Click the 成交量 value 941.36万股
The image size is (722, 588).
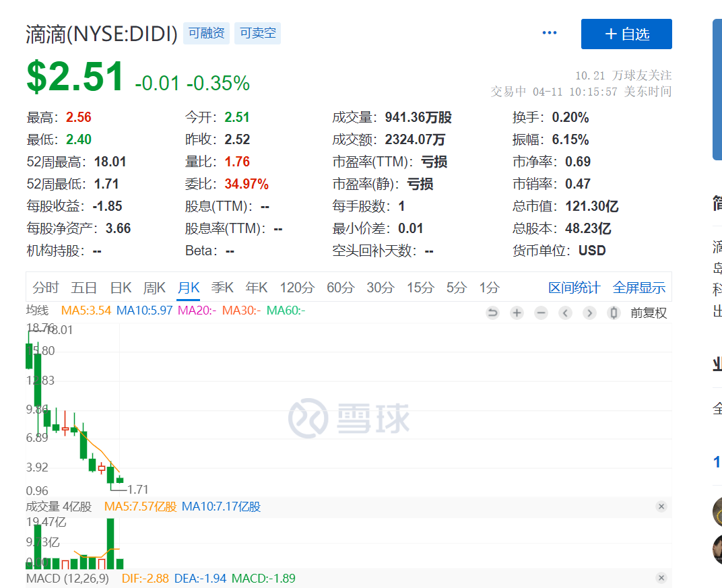[x=418, y=117]
